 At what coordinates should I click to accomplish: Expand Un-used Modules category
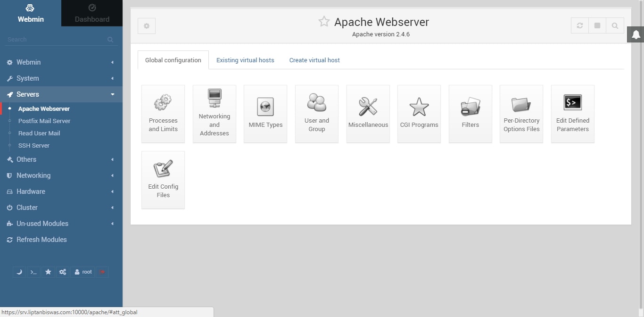(x=61, y=224)
